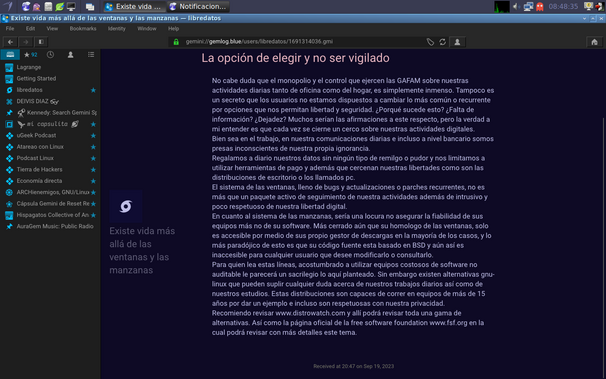Open the Bookmarks menu
Image resolution: width=606 pixels, height=379 pixels.
coord(83,29)
